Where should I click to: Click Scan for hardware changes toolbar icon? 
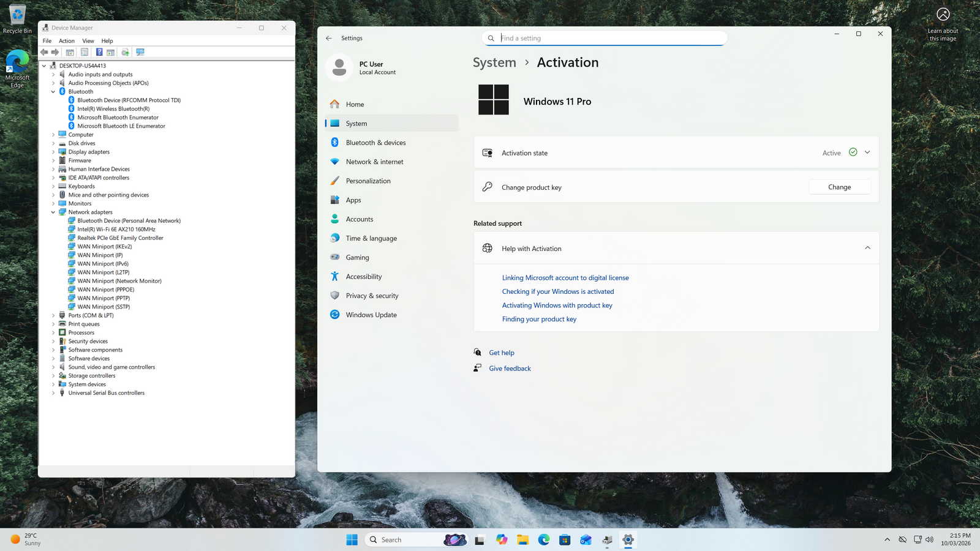tap(140, 52)
